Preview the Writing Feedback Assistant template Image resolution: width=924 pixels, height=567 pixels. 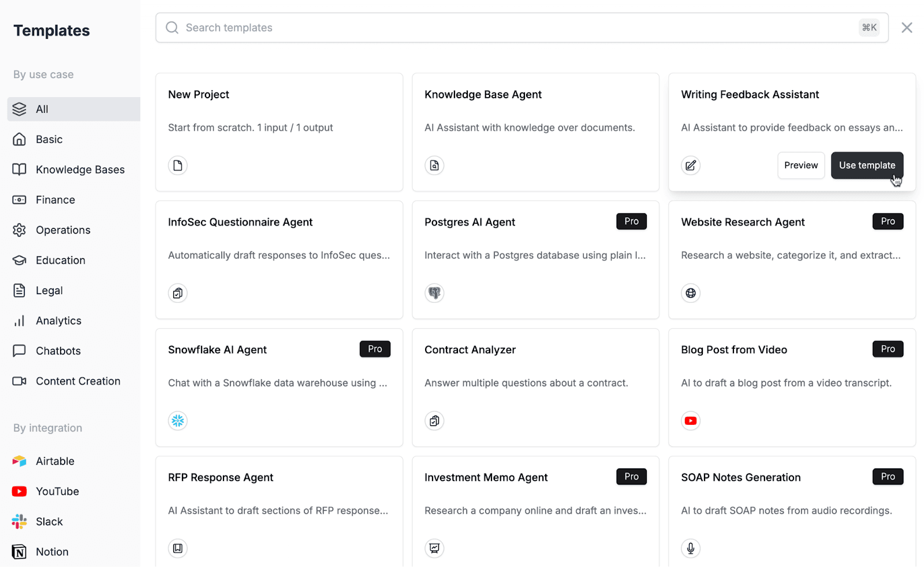[x=801, y=165]
